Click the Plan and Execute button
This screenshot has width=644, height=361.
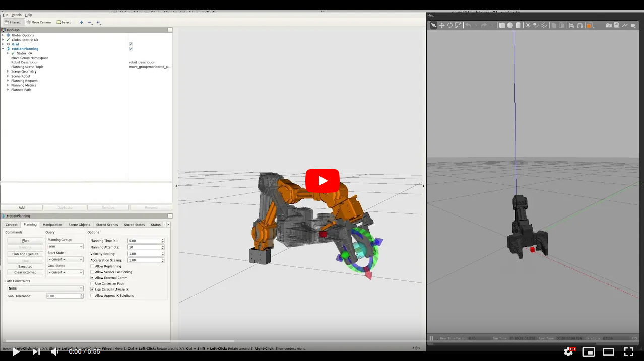[25, 254]
